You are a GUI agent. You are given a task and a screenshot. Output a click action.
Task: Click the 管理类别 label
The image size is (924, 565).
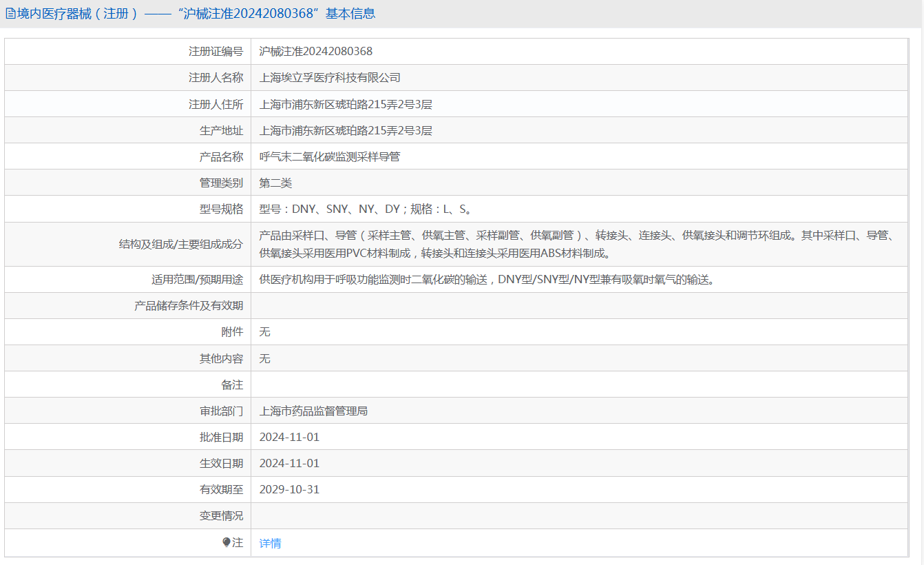[222, 183]
